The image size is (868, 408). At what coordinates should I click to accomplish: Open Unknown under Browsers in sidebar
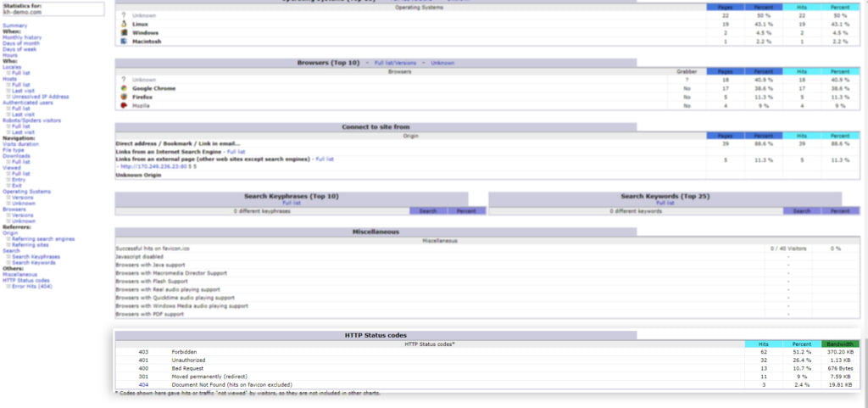tap(24, 221)
